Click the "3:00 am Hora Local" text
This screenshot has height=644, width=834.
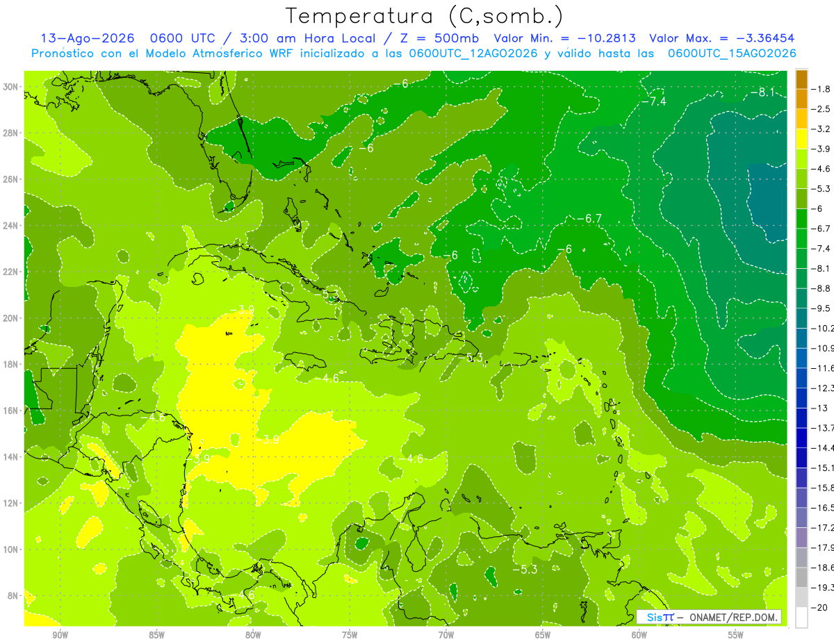click(x=306, y=38)
